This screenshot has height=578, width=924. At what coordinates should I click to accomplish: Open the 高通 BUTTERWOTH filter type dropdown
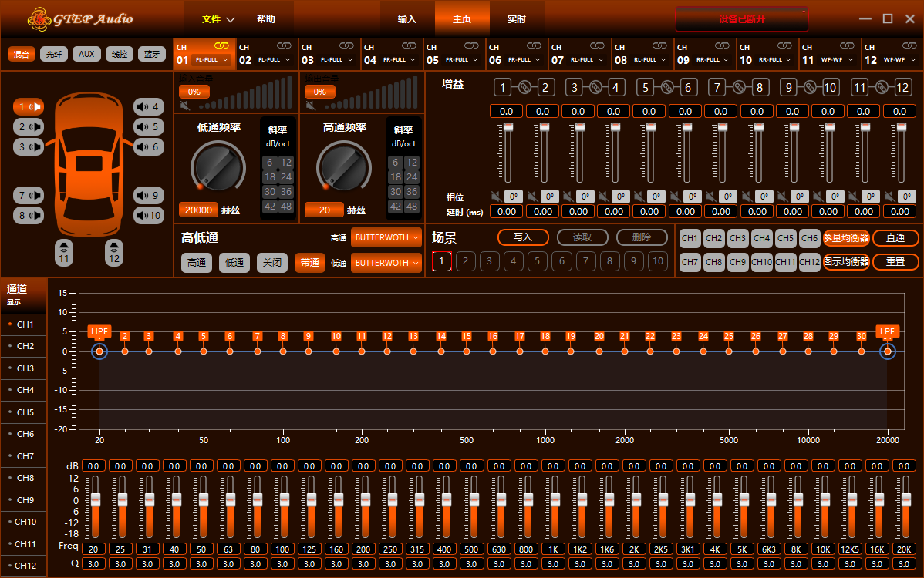coord(386,237)
